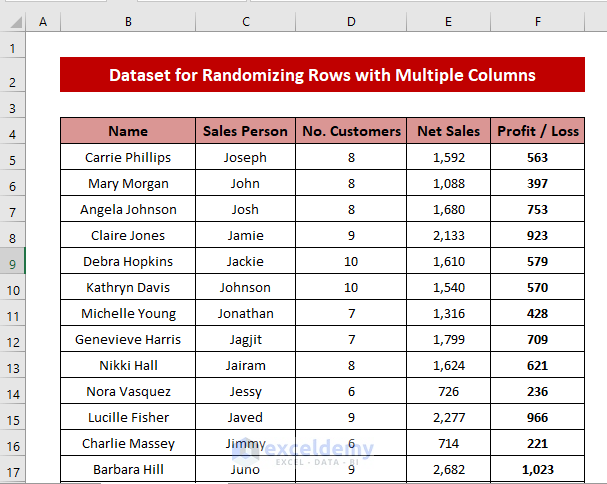This screenshot has height=484, width=607.
Task: Select the cell Barbara Hill
Action: click(128, 469)
